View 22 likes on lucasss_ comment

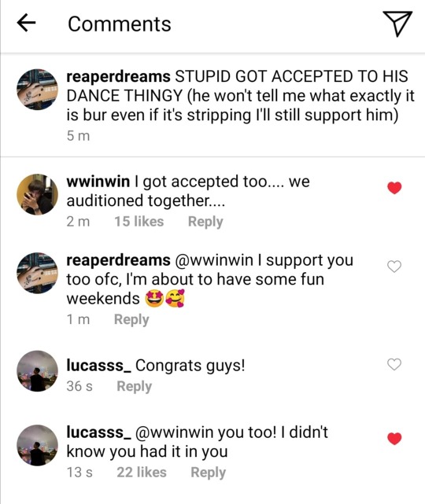[142, 473]
